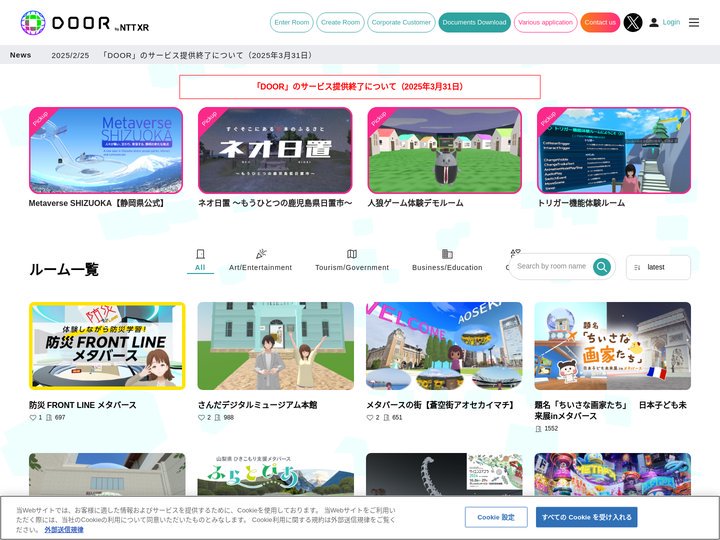This screenshot has width=720, height=540.
Task: Click visitor count icon showing 1552
Action: coord(538,428)
